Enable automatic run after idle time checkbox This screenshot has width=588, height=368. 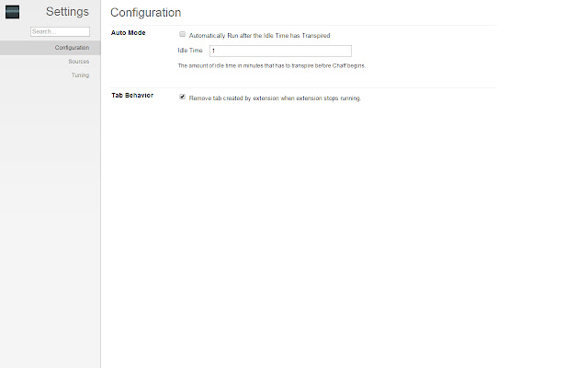[183, 35]
